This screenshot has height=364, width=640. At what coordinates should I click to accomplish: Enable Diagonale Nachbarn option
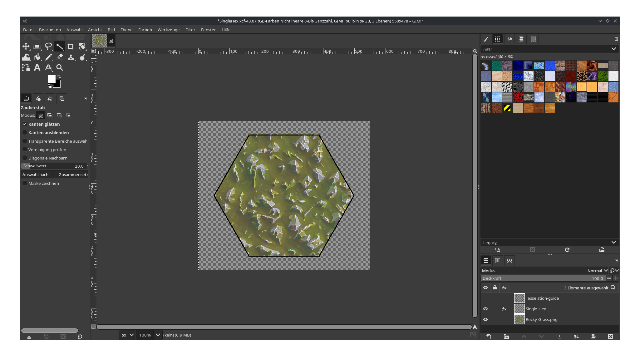pos(25,158)
